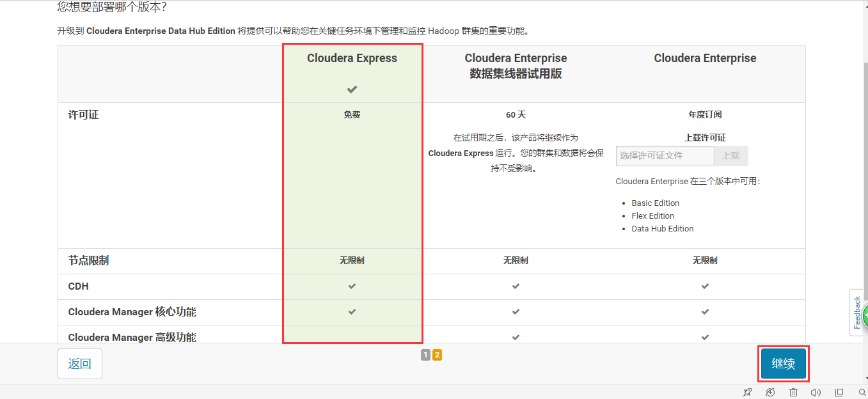Click the 您想要部署哪个版本? page heading
The width and height of the screenshot is (868, 399).
[x=112, y=7]
